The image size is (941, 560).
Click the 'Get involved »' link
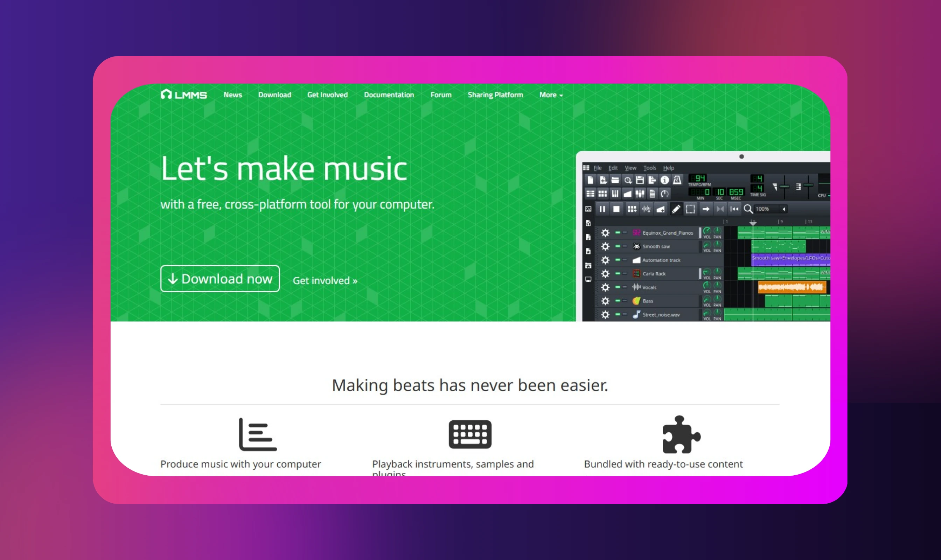point(325,280)
